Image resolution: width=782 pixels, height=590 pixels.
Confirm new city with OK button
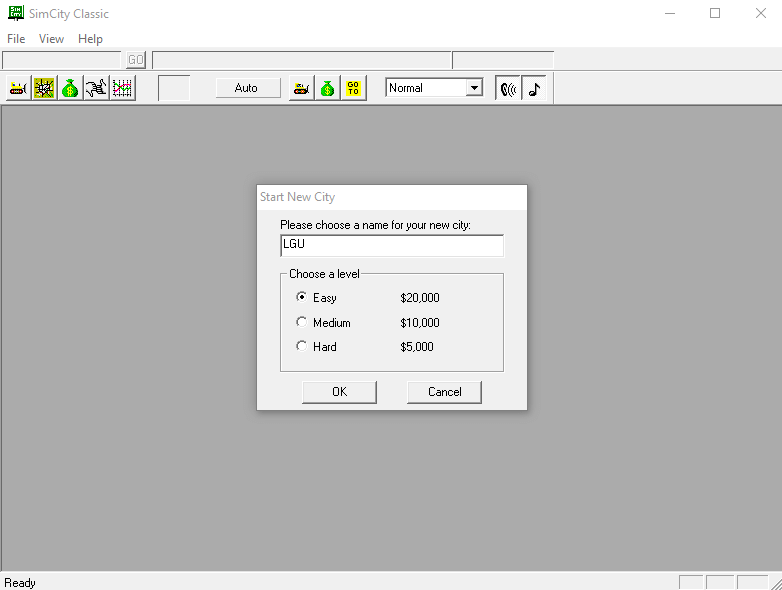(339, 392)
